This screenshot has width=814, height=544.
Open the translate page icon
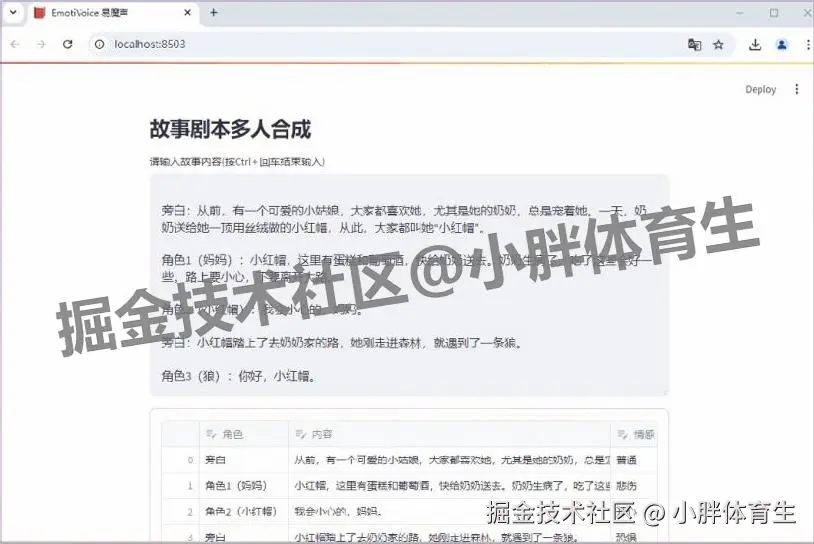(694, 45)
